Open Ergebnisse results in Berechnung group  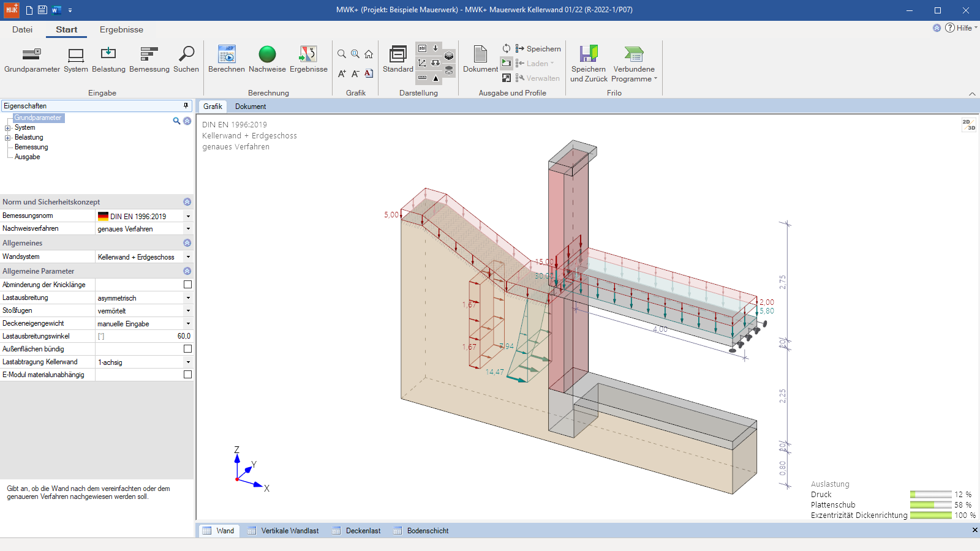coord(309,60)
